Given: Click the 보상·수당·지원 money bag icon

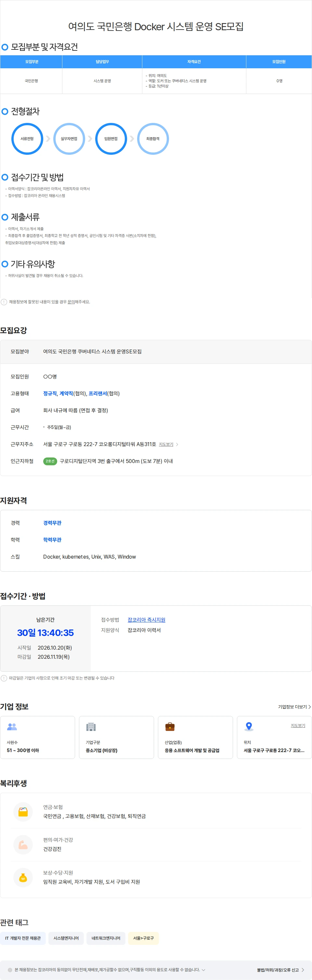Looking at the screenshot, I should (23, 877).
